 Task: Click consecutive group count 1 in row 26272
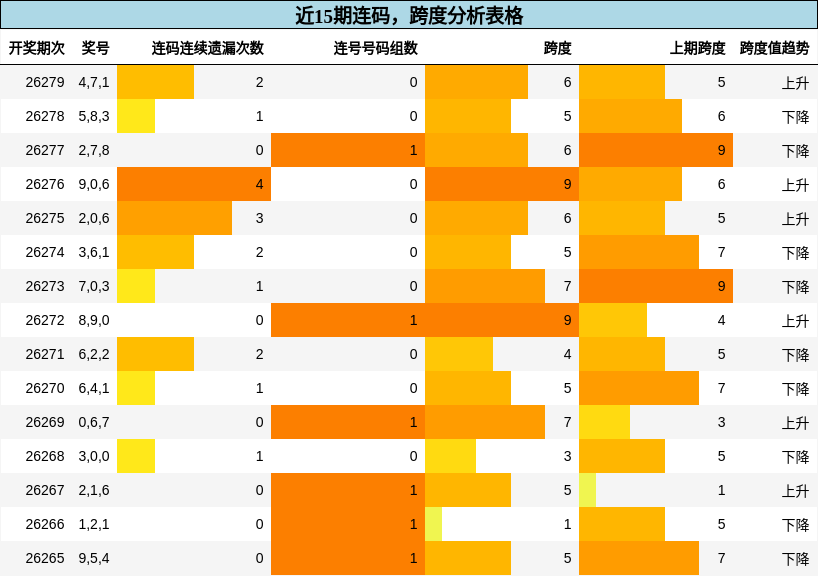pos(413,320)
